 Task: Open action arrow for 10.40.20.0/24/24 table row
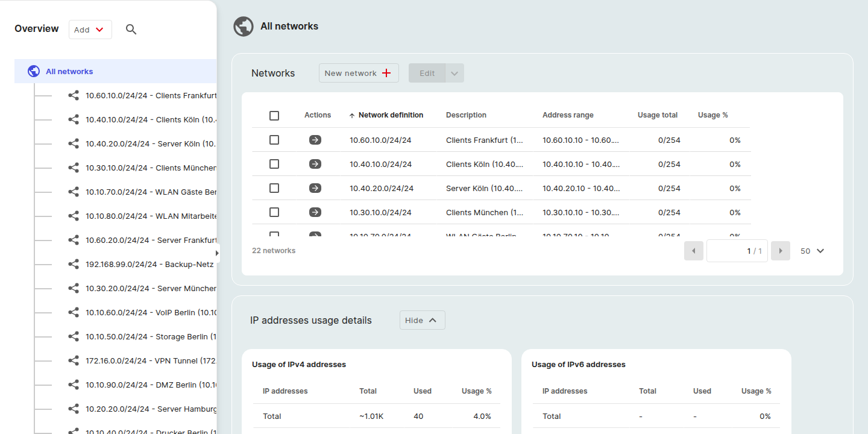pos(315,188)
